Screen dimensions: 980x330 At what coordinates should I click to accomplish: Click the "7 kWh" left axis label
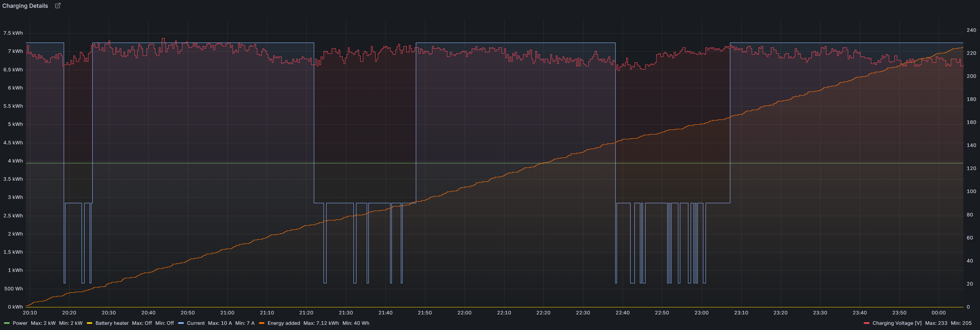[15, 51]
